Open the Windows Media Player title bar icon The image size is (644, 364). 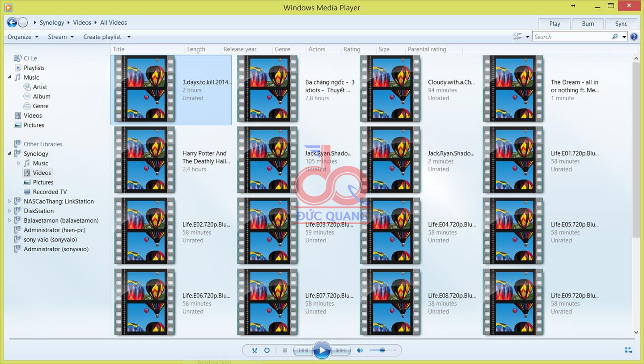8,7
